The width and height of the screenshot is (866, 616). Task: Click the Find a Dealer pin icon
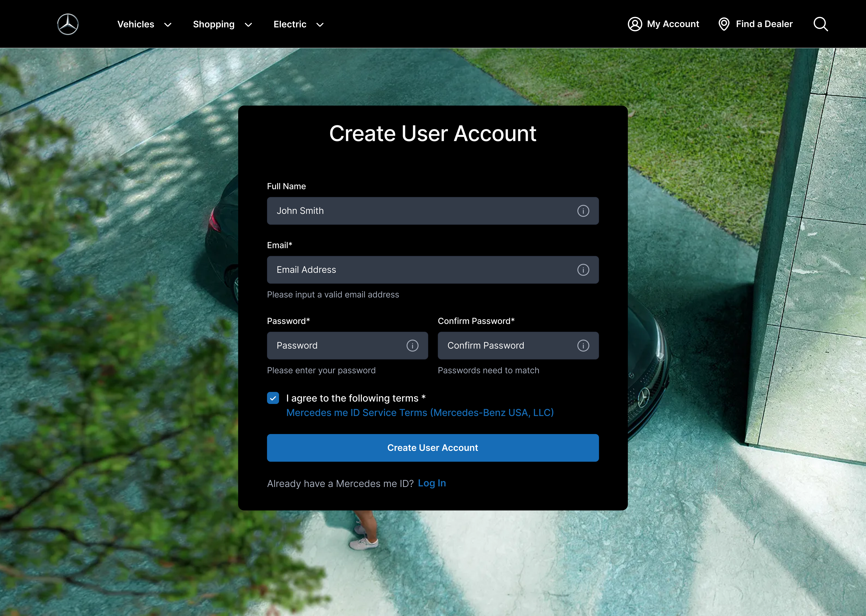coord(724,24)
